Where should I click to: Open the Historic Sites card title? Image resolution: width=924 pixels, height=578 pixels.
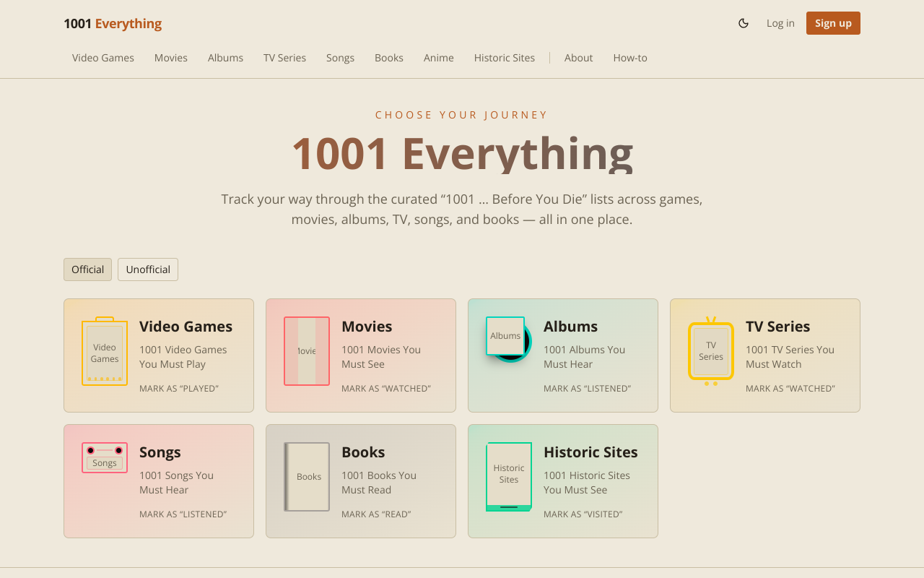click(x=590, y=452)
